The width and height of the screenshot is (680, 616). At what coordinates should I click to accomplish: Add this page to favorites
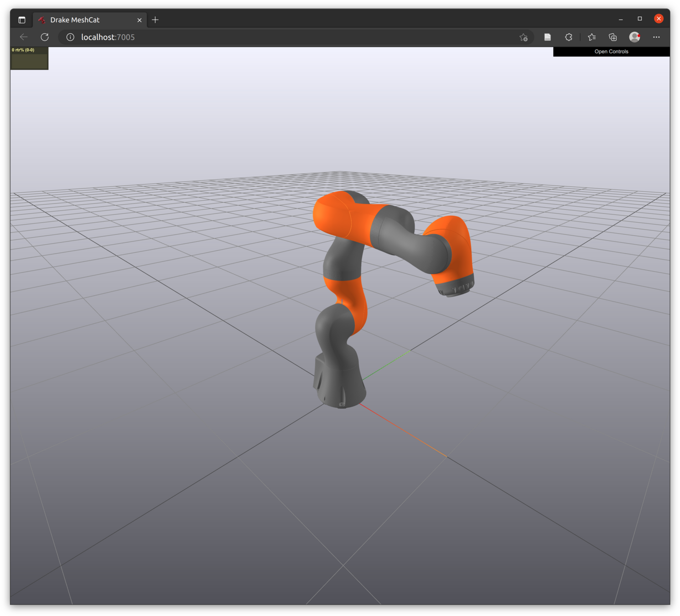pos(524,37)
